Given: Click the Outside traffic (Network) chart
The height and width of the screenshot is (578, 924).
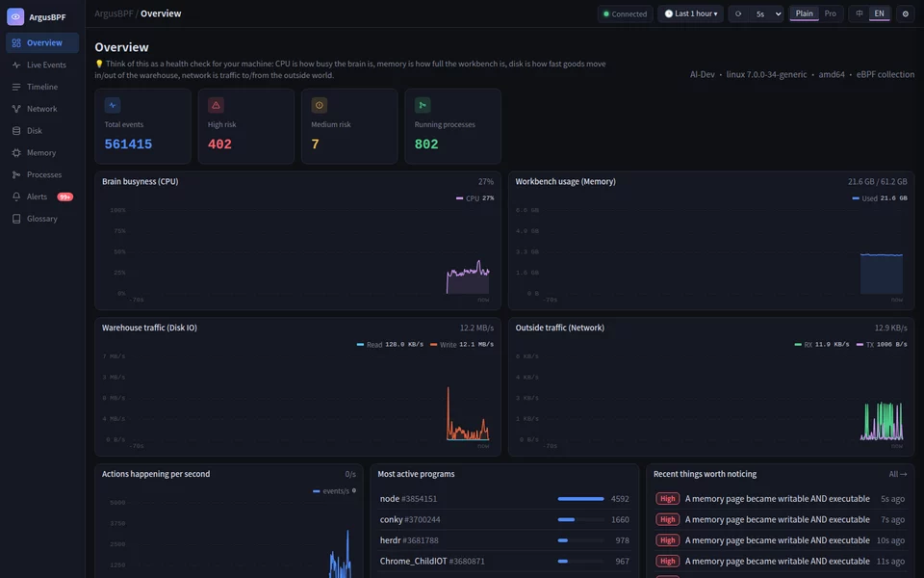Looking at the screenshot, I should pyautogui.click(x=711, y=400).
